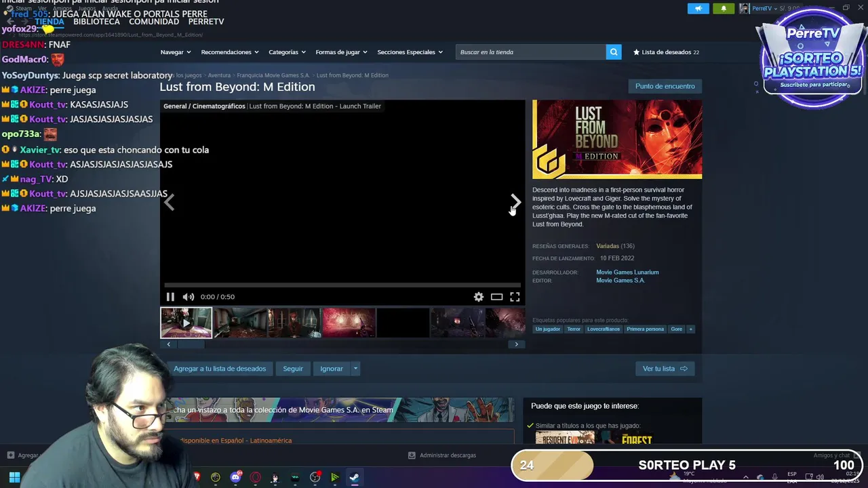Click the Un jugador tag

(548, 329)
